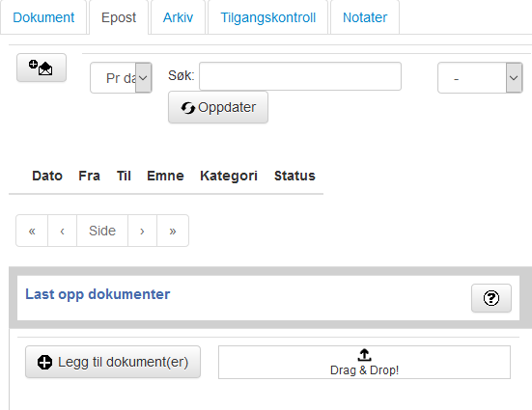Click the plus icon on Legg til dokument(er)
The height and width of the screenshot is (410, 532).
coord(44,362)
